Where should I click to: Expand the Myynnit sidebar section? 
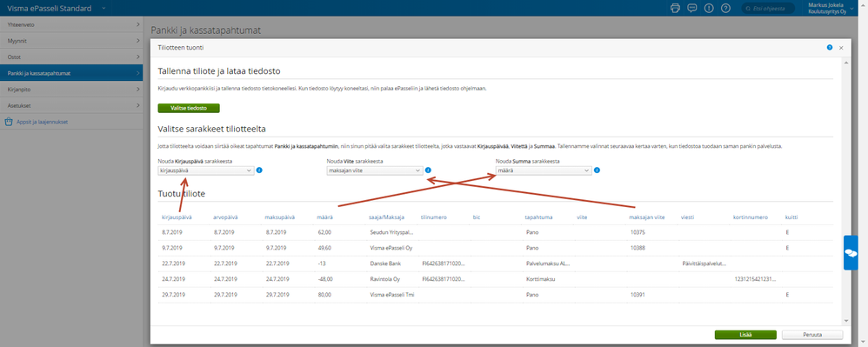coord(71,41)
